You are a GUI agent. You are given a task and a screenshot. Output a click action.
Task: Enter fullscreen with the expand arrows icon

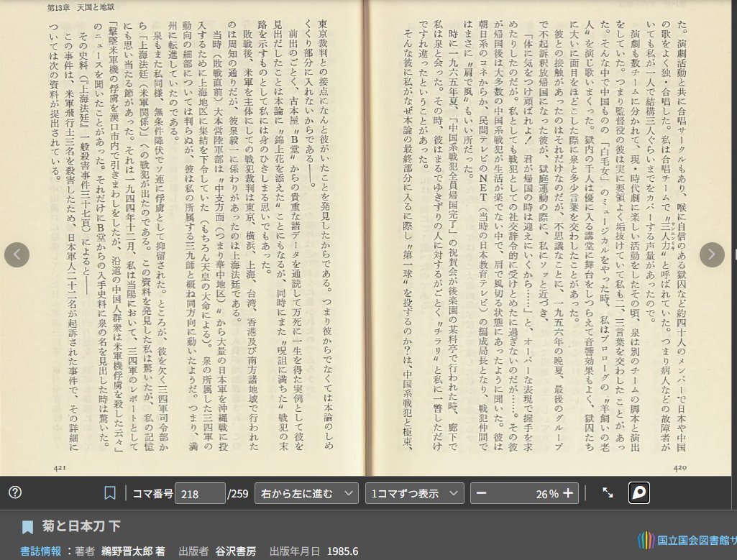click(x=608, y=493)
